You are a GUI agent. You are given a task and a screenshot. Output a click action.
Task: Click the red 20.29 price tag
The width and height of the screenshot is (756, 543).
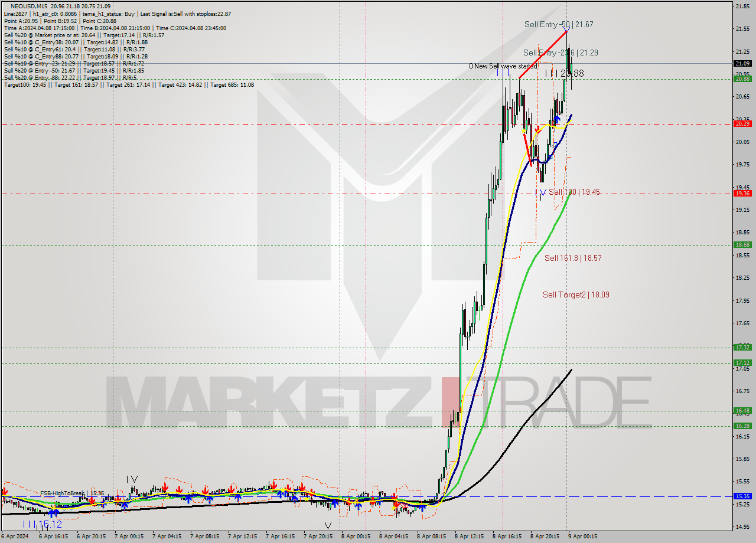click(742, 123)
